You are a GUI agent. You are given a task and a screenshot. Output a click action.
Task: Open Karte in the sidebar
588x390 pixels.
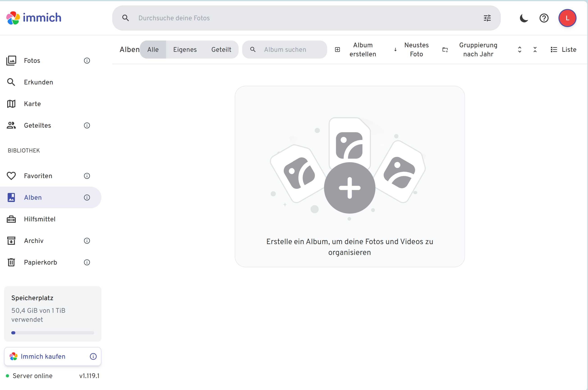51,104
